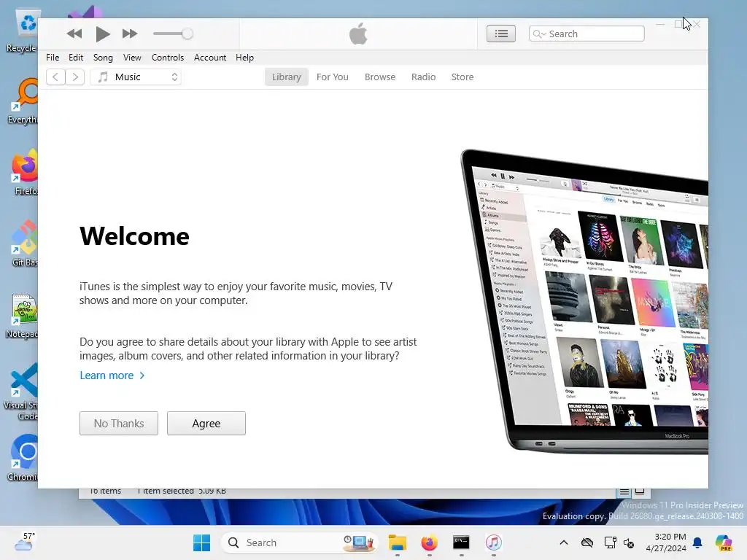The height and width of the screenshot is (560, 747).
Task: Open the Firefox desktop shortcut
Action: point(24,172)
